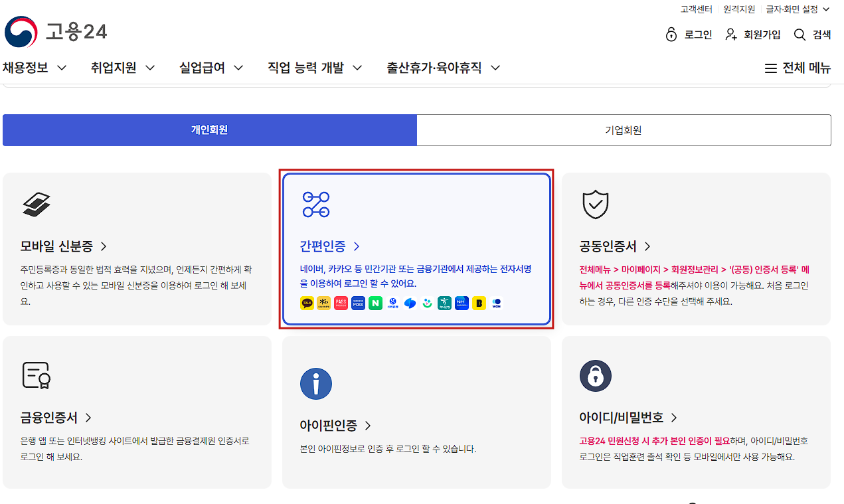
Task: Select the Hana bank login icon
Action: tap(444, 303)
